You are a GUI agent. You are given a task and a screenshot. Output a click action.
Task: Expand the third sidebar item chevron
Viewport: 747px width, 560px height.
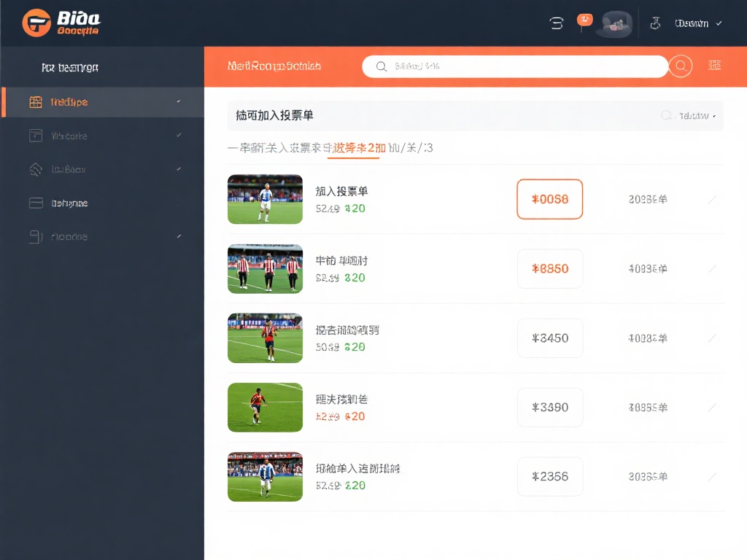point(179,169)
